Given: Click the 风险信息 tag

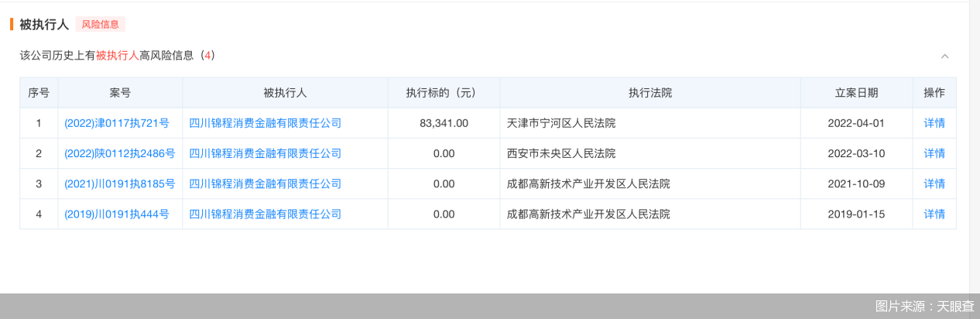Looking at the screenshot, I should click(101, 24).
